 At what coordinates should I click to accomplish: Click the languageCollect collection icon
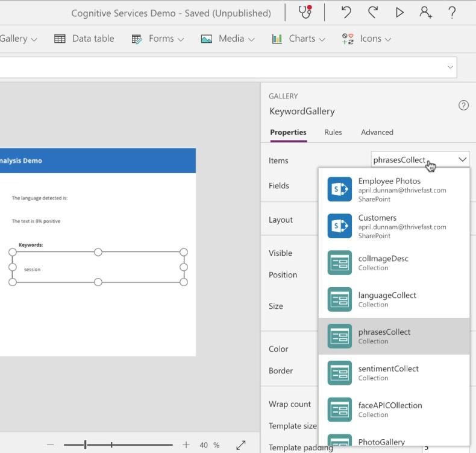point(339,300)
